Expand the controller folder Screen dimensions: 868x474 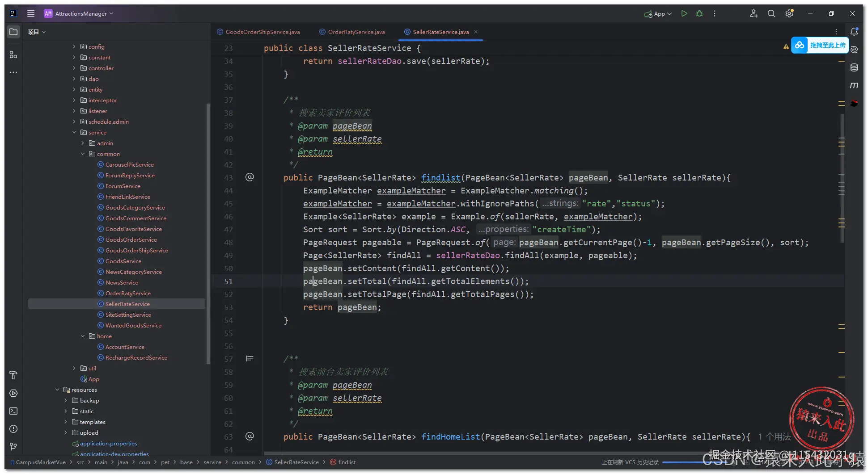[74, 68]
